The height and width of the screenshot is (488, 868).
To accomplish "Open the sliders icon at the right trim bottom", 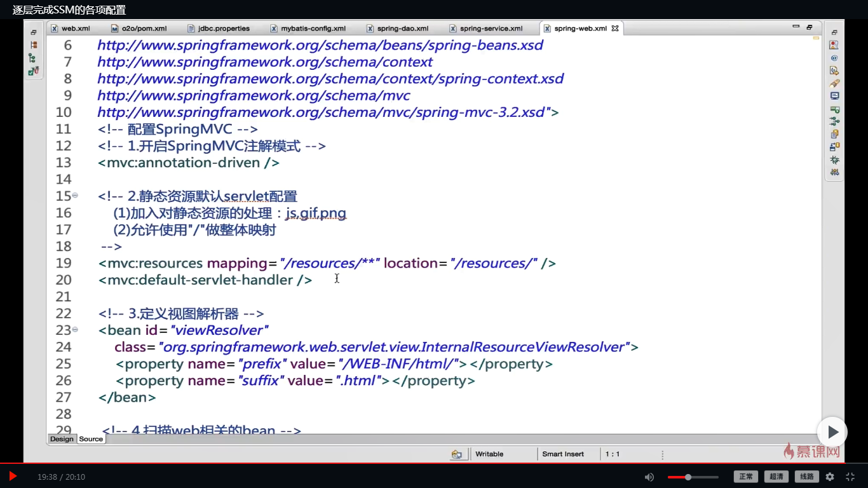I will (834, 172).
